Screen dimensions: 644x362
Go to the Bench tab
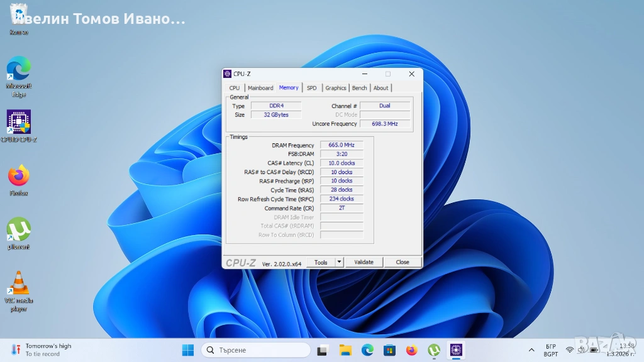[360, 88]
